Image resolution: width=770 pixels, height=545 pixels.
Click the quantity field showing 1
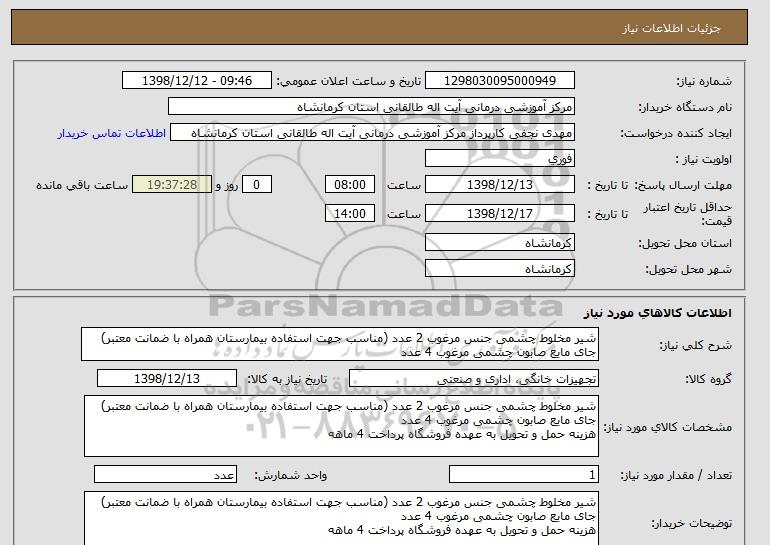[523, 475]
